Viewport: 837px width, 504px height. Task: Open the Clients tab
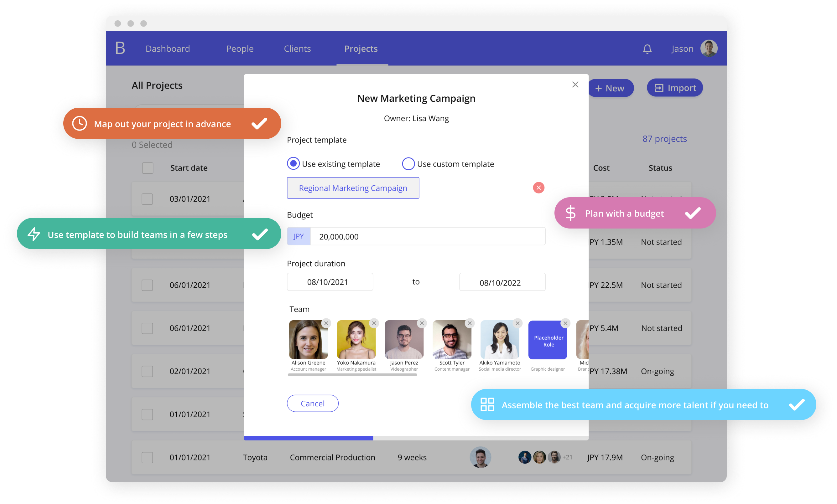pos(297,49)
